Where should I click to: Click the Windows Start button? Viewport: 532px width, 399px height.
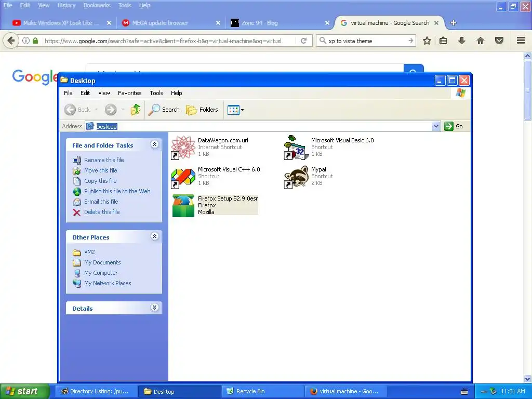coord(25,392)
